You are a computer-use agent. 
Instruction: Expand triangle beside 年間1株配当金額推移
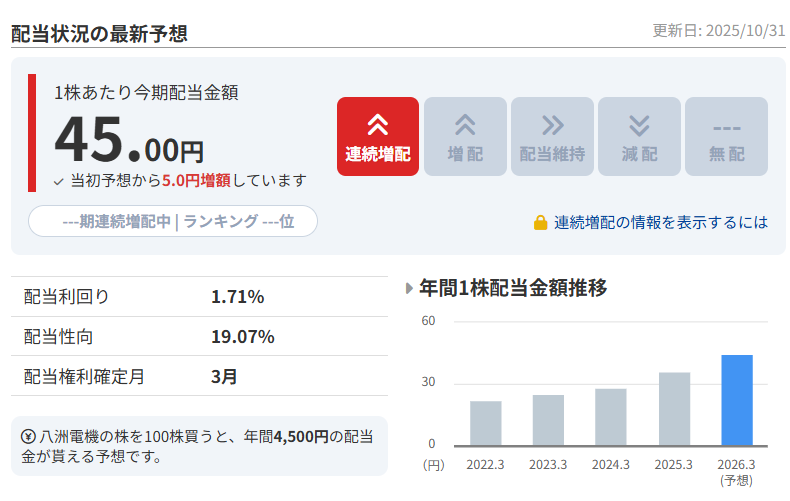(x=409, y=289)
